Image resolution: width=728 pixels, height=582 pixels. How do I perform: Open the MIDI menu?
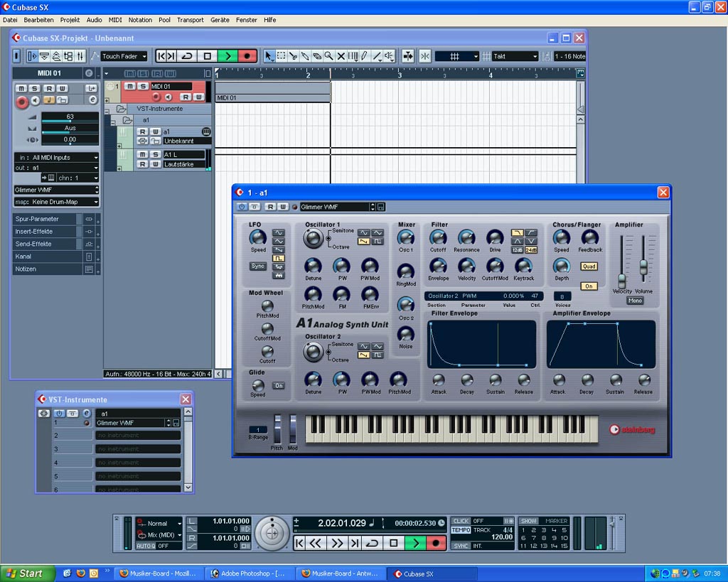tap(115, 20)
